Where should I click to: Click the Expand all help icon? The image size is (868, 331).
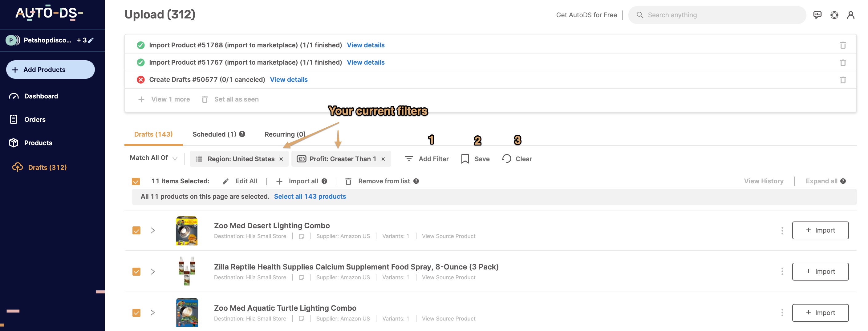tap(843, 181)
